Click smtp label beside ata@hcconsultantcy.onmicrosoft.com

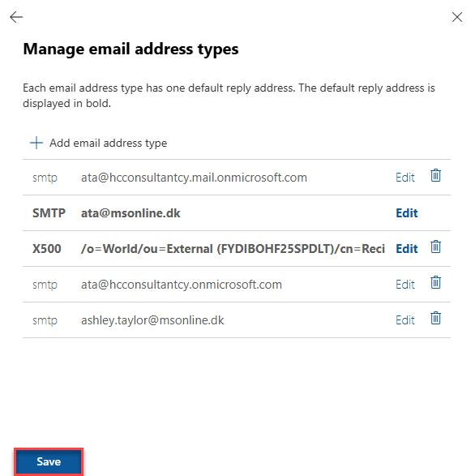coord(45,285)
